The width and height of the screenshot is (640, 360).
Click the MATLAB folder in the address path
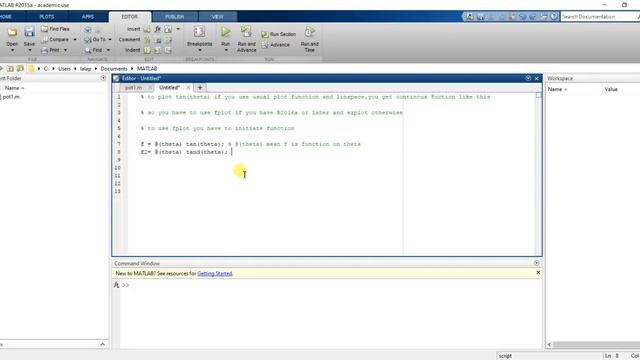tap(147, 69)
